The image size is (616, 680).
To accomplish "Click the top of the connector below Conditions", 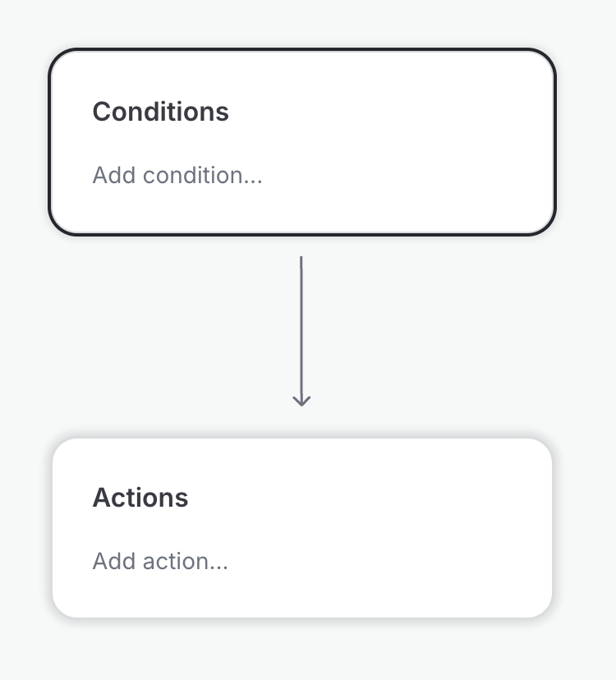I will click(301, 261).
